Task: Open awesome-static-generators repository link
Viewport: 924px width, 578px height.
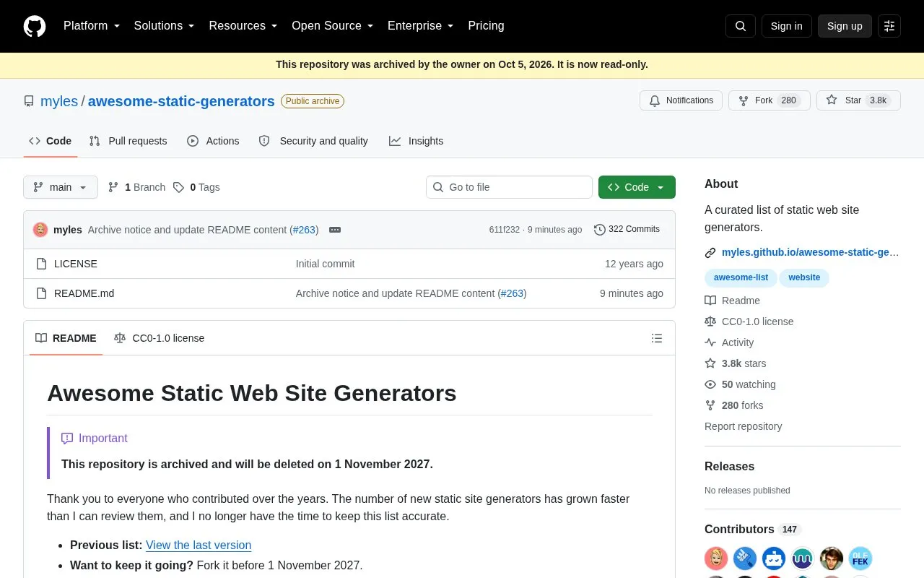Action: click(181, 101)
